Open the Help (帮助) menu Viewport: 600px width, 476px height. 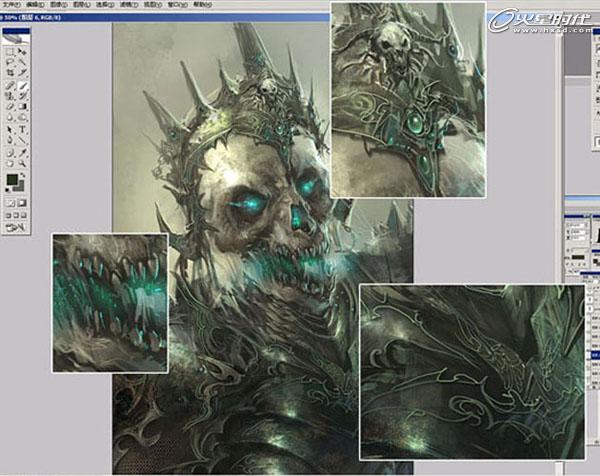[x=202, y=5]
